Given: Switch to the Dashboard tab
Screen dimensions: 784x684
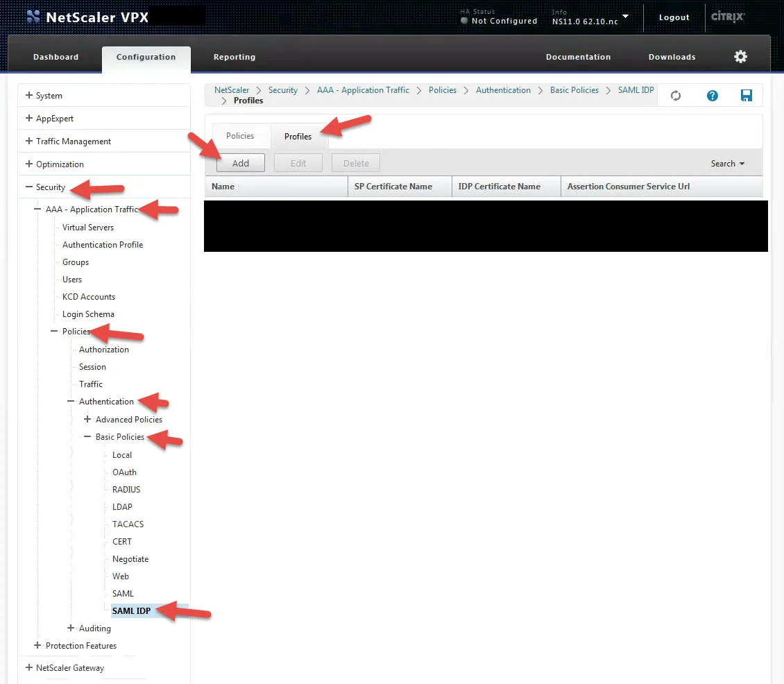Looking at the screenshot, I should click(56, 57).
